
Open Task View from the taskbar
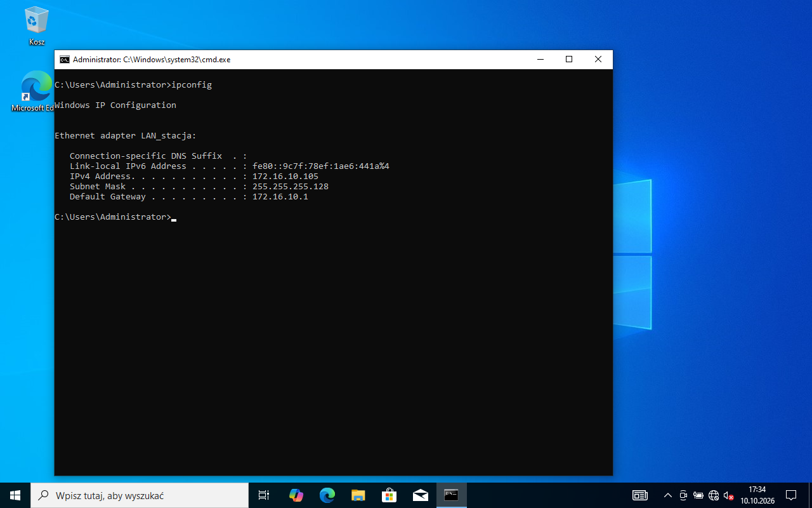(x=264, y=495)
